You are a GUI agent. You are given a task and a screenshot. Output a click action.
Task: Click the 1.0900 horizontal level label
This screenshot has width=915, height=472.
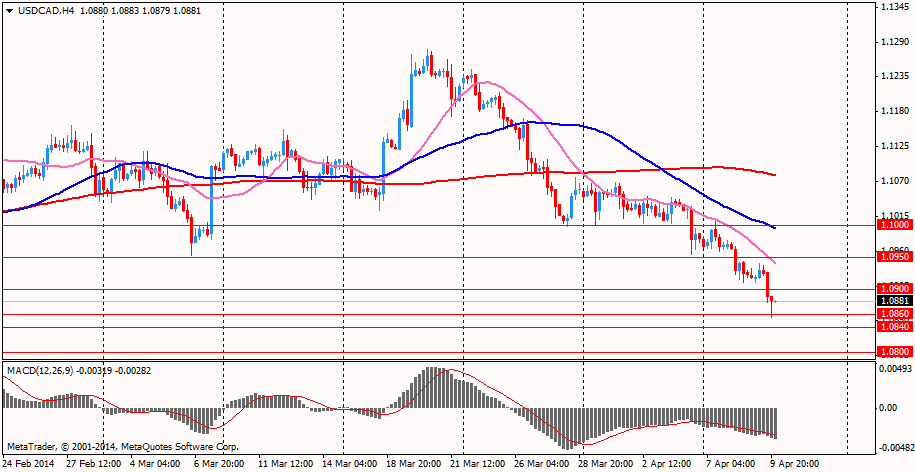point(893,289)
